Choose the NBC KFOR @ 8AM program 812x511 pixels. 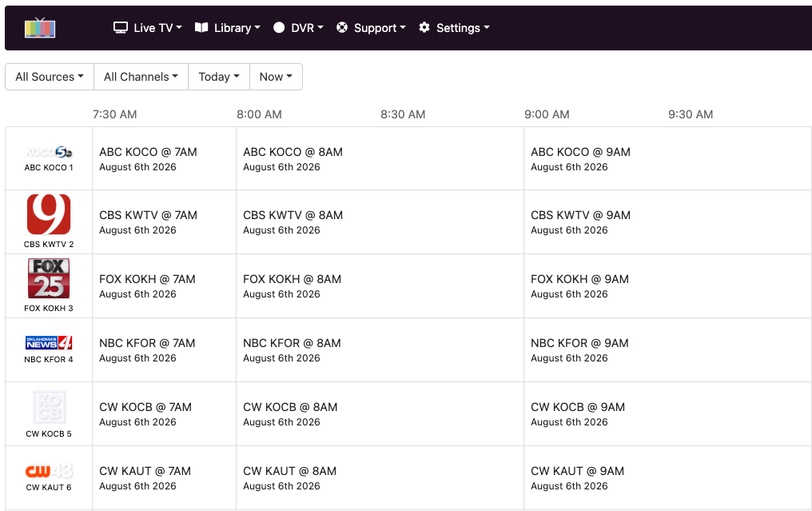[x=380, y=349]
